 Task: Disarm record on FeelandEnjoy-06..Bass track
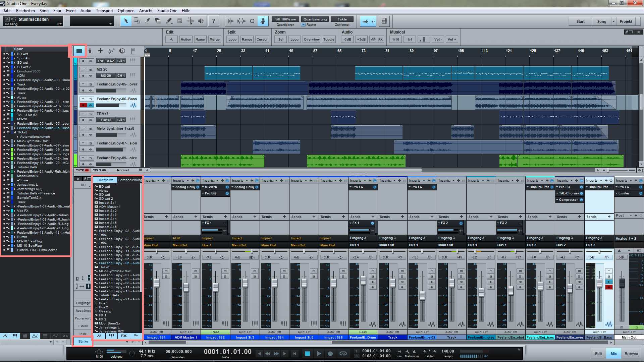pos(83,105)
